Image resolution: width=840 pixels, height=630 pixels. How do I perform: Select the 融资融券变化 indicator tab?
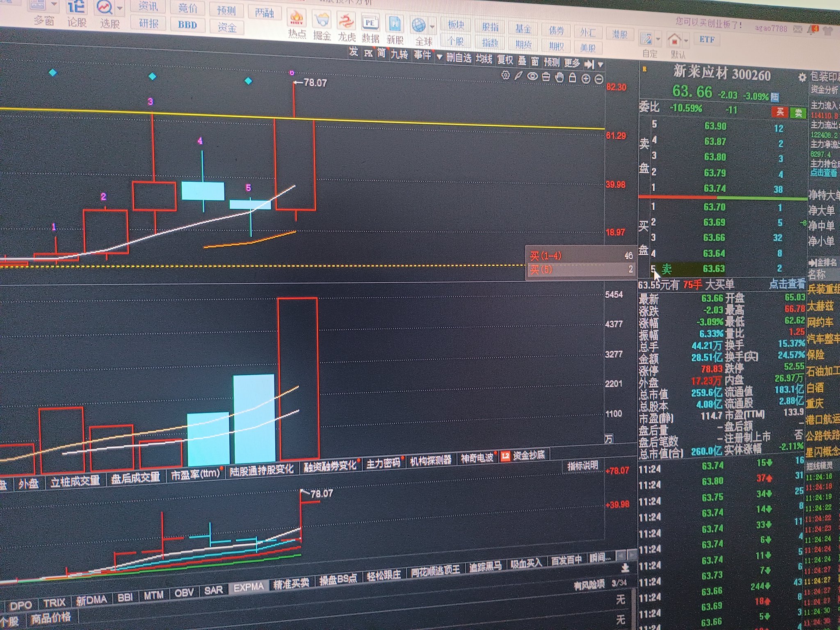tap(330, 466)
